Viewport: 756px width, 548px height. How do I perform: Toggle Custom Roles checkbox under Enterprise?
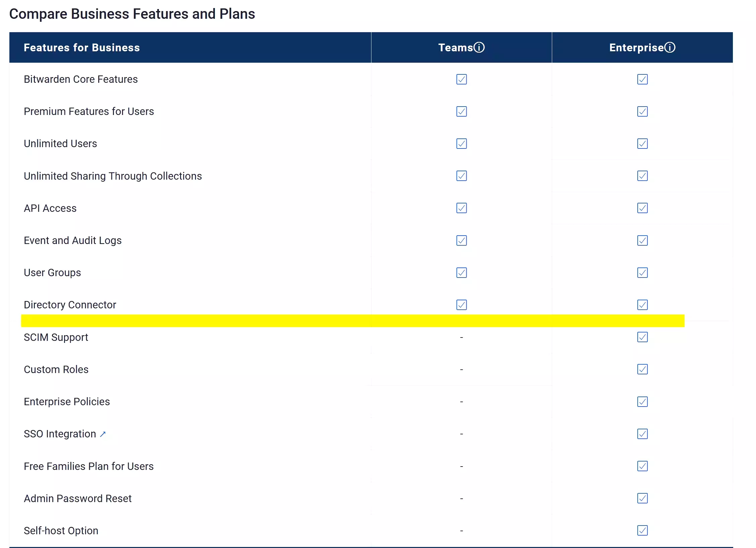coord(642,369)
